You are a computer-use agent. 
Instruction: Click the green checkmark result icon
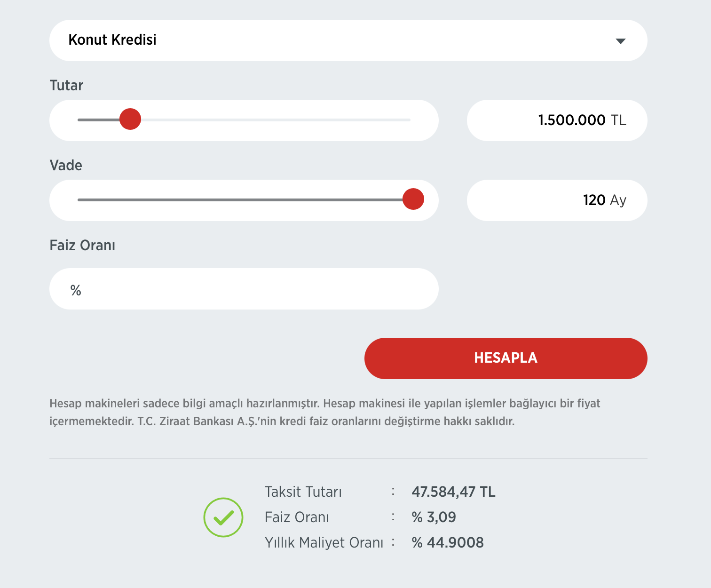click(x=223, y=517)
